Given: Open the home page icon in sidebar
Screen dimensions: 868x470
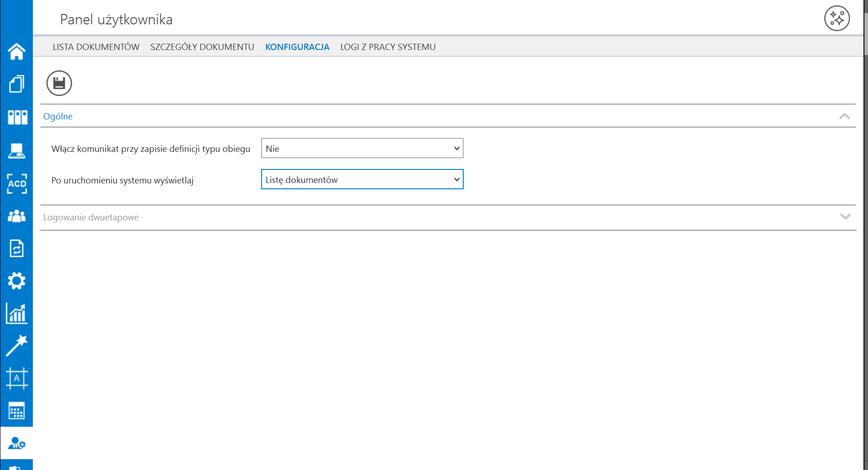Looking at the screenshot, I should tap(17, 51).
